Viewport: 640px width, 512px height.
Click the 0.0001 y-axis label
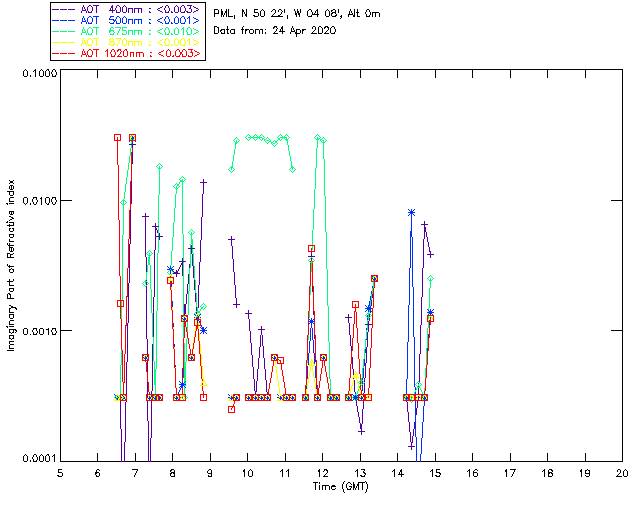click(x=40, y=459)
